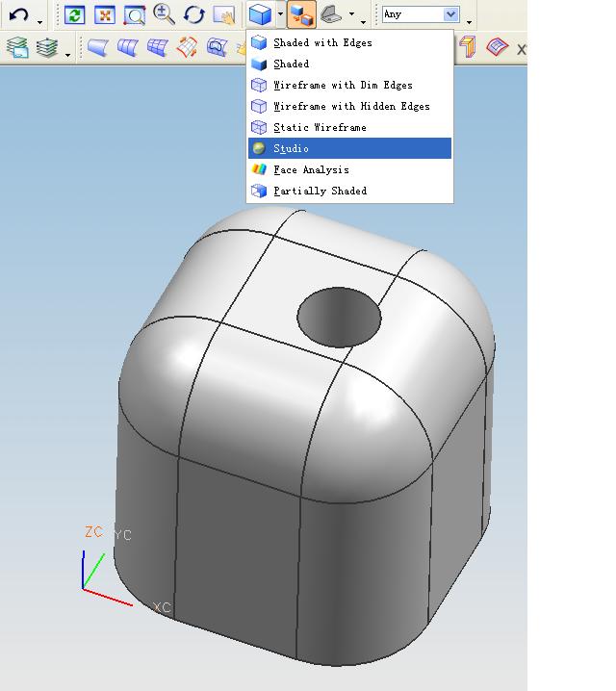Choose Face Analysis display mode
616x691 pixels.
pos(349,169)
